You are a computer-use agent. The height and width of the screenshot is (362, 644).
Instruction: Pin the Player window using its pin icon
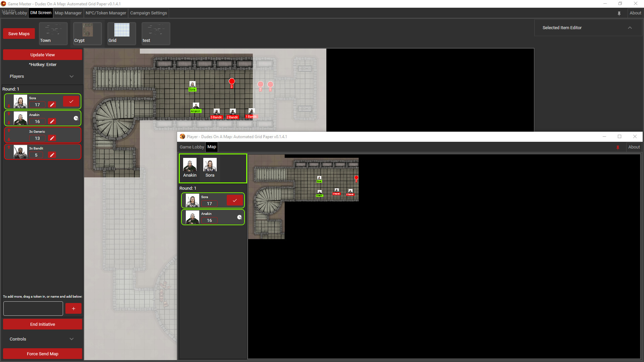click(x=618, y=147)
